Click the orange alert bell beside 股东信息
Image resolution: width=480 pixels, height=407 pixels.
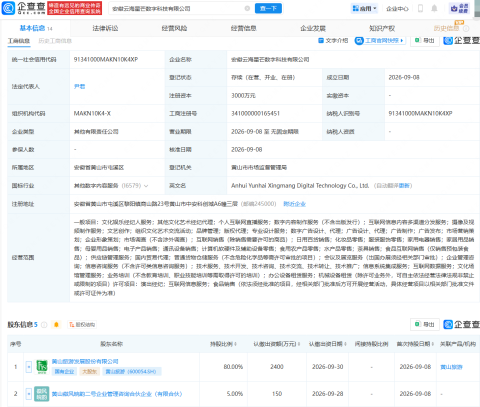56,325
